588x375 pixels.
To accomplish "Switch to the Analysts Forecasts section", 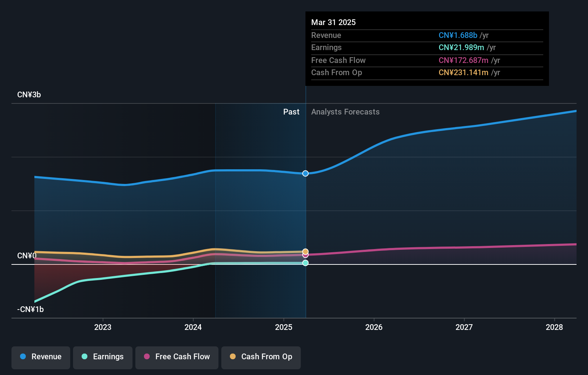I will (x=345, y=112).
